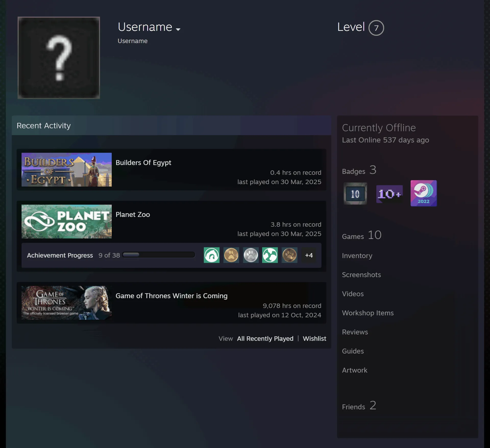Show the +4 more achievements

(x=309, y=255)
